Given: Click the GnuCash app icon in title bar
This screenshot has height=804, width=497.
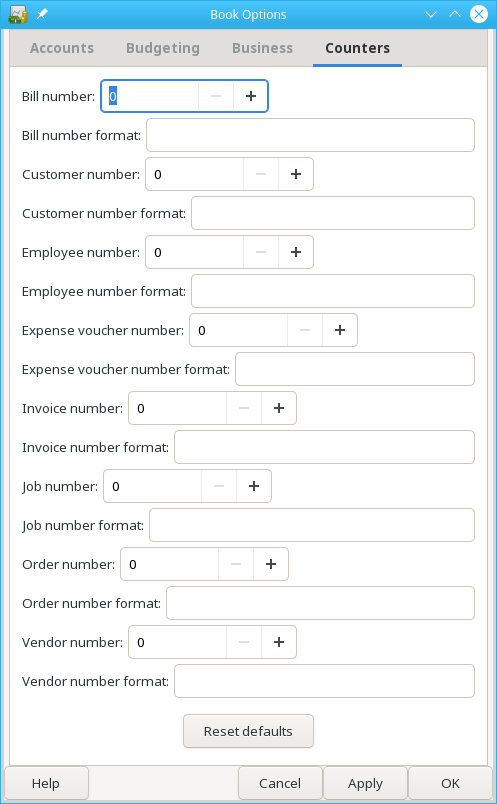Looking at the screenshot, I should [x=18, y=14].
